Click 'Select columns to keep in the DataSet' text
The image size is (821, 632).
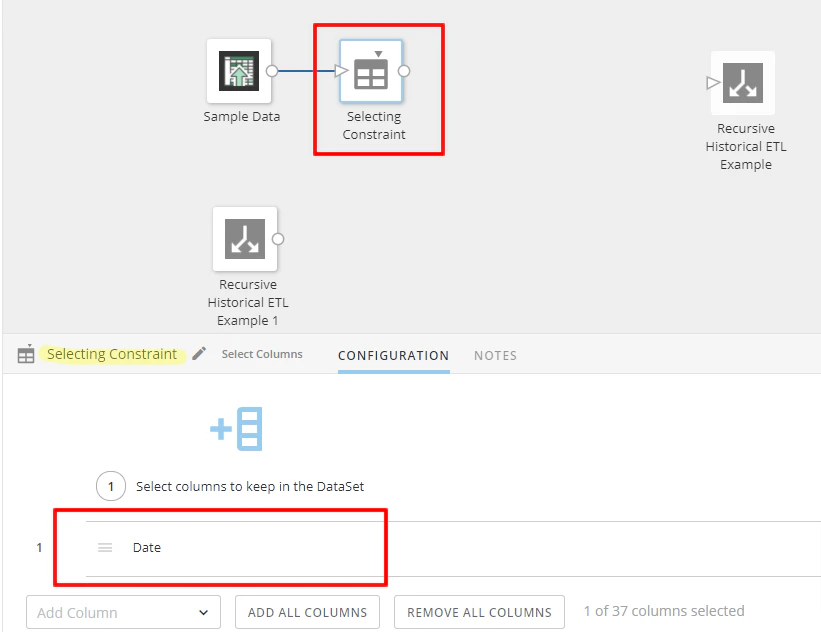pyautogui.click(x=250, y=486)
